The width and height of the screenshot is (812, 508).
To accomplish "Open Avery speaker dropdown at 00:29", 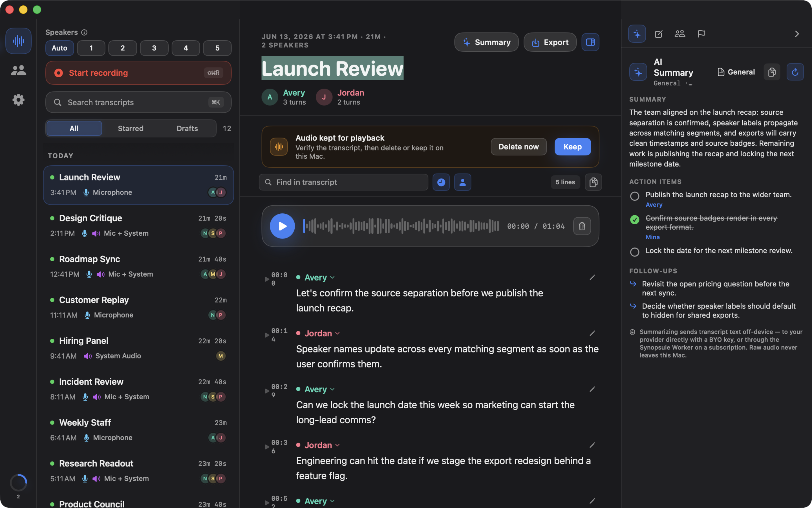I will point(316,389).
